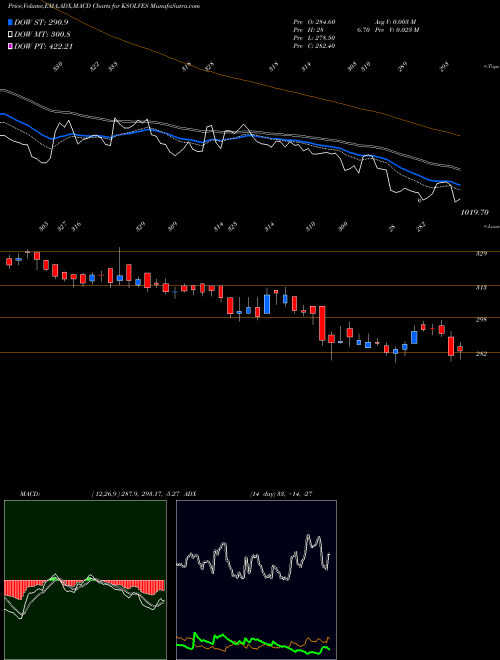
Task: Click the 1019.70 value label
Action: click(474, 213)
